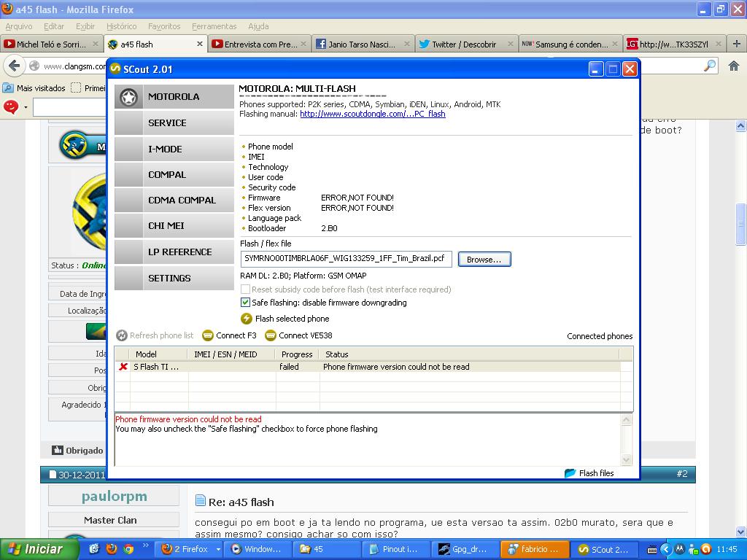Viewport: 747px width, 560px height.
Task: Open the scoutdongle flashing manual link
Action: [373, 114]
